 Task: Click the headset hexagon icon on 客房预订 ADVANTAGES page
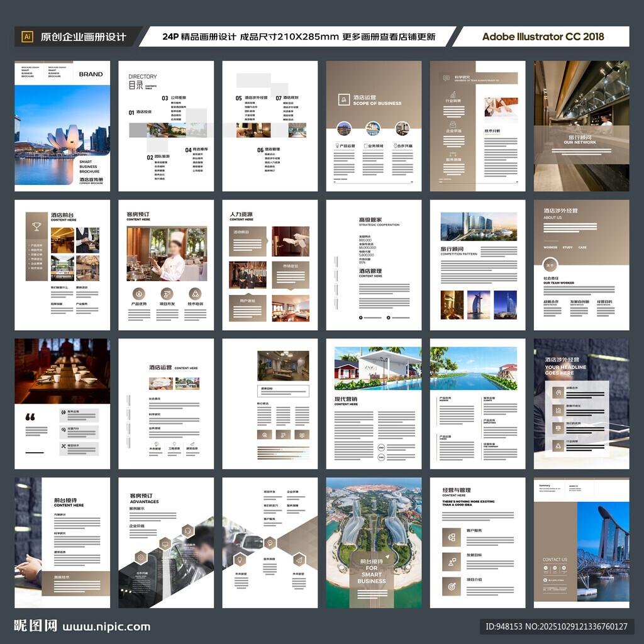(187, 531)
